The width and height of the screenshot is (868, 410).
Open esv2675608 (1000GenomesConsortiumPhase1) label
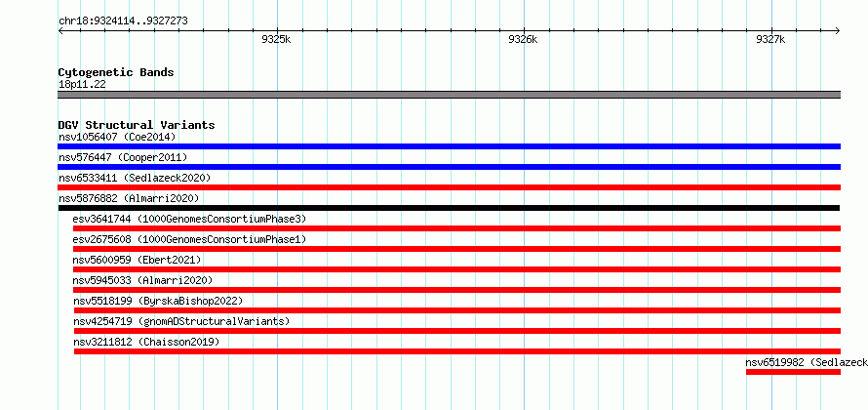point(189,239)
